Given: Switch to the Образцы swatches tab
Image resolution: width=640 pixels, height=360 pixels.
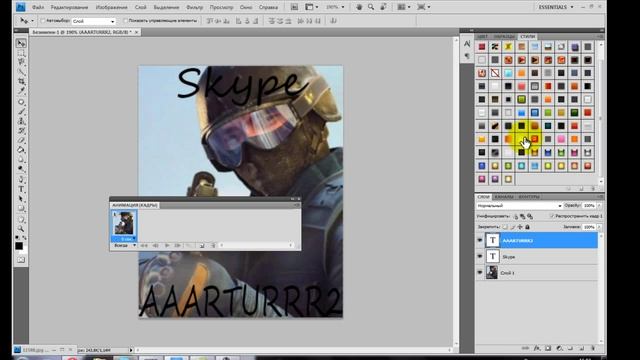Looking at the screenshot, I should tap(504, 37).
